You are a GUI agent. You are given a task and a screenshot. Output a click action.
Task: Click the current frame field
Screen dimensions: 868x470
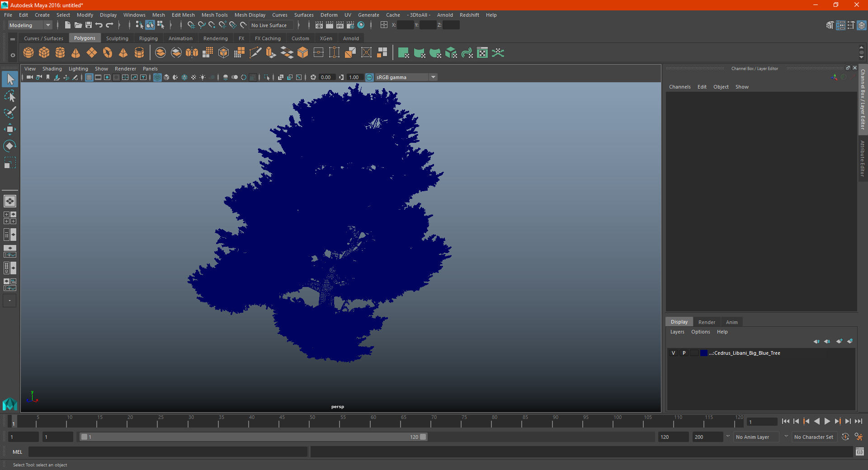pyautogui.click(x=762, y=422)
